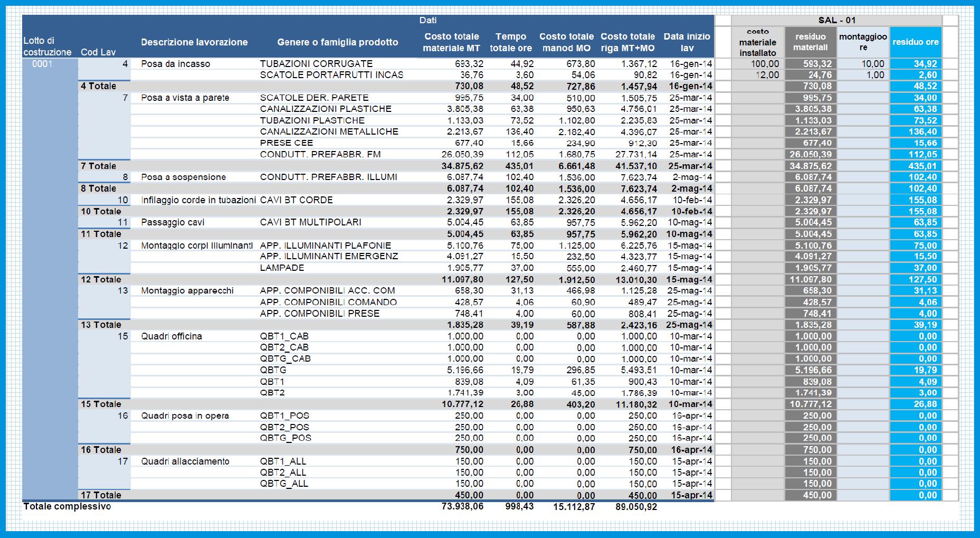Select the 'Montaggio corpi illuminanti' cell

[197, 246]
